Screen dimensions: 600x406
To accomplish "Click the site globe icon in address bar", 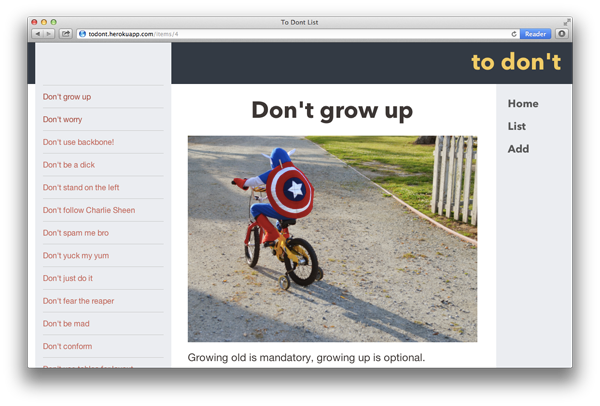I will coord(82,34).
